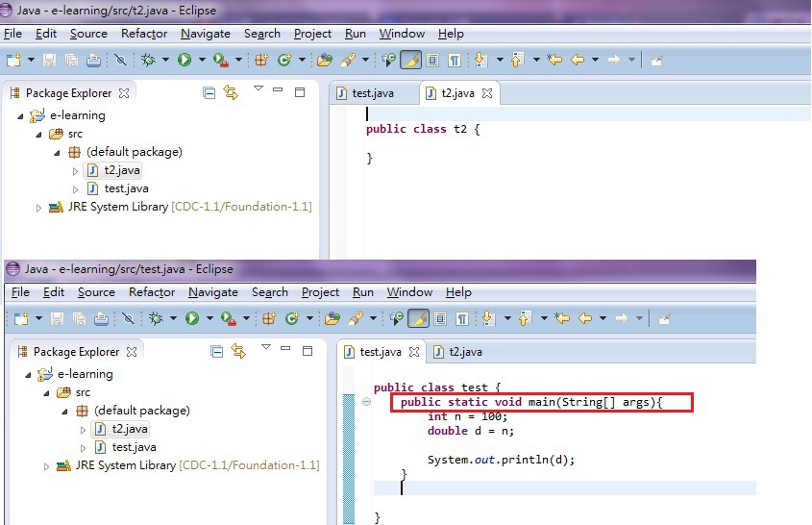The image size is (812, 525).
Task: Open the Run dropdown arrow in the top toolbar
Action: point(202,61)
